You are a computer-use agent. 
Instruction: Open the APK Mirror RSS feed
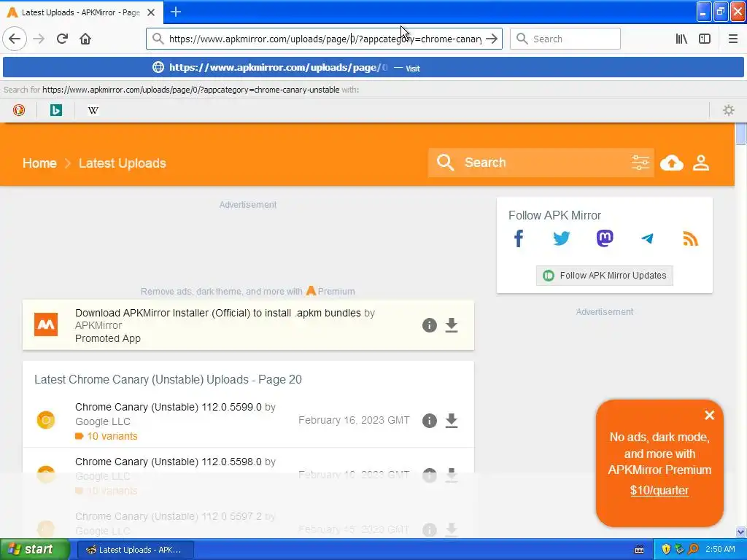[x=690, y=238]
